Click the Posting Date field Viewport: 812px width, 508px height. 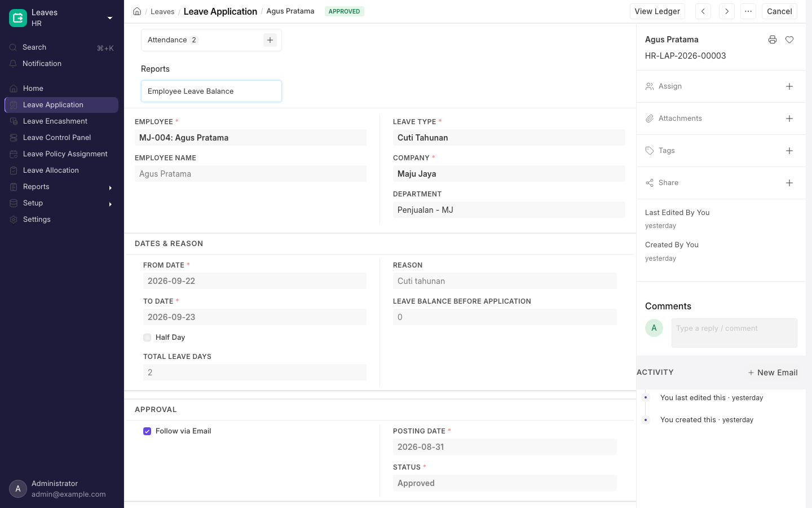505,447
